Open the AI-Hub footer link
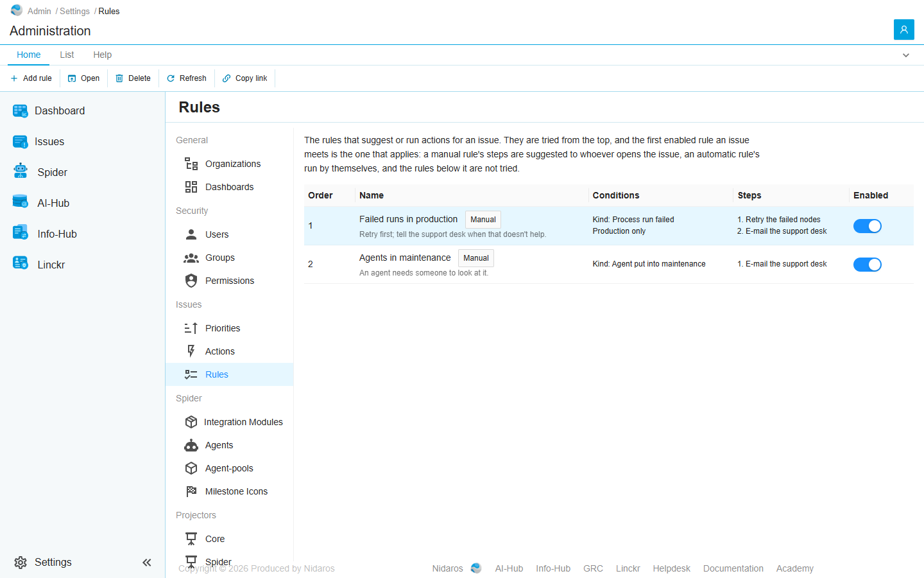The height and width of the screenshot is (578, 924). pyautogui.click(x=509, y=568)
